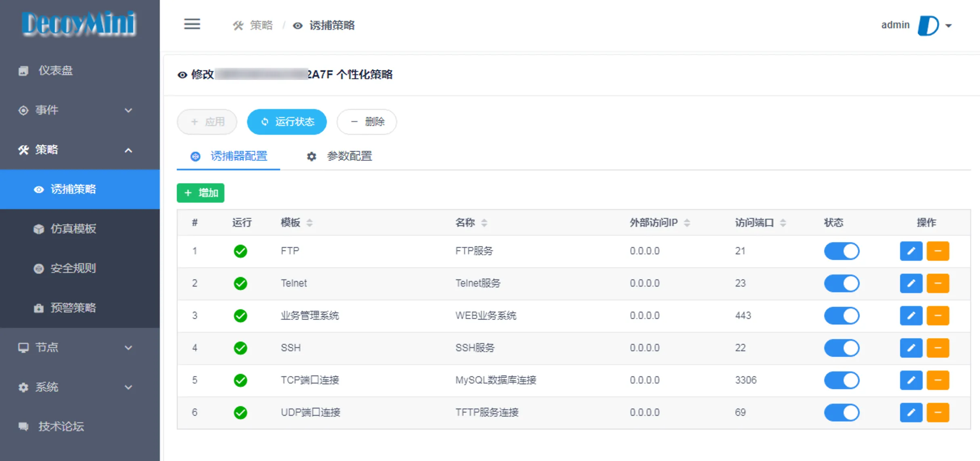
Task: Switch to 诱捕器配置 tab
Action: point(228,156)
